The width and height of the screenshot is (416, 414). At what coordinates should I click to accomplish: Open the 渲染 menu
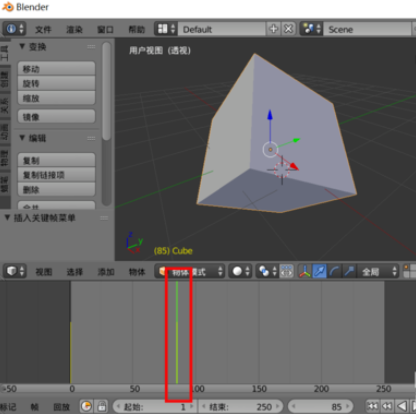point(74,29)
